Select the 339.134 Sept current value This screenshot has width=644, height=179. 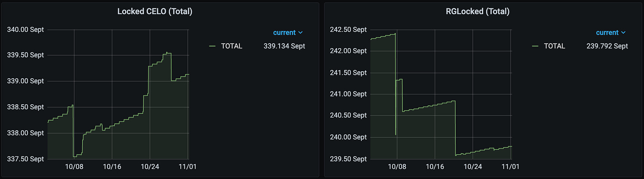pos(284,46)
